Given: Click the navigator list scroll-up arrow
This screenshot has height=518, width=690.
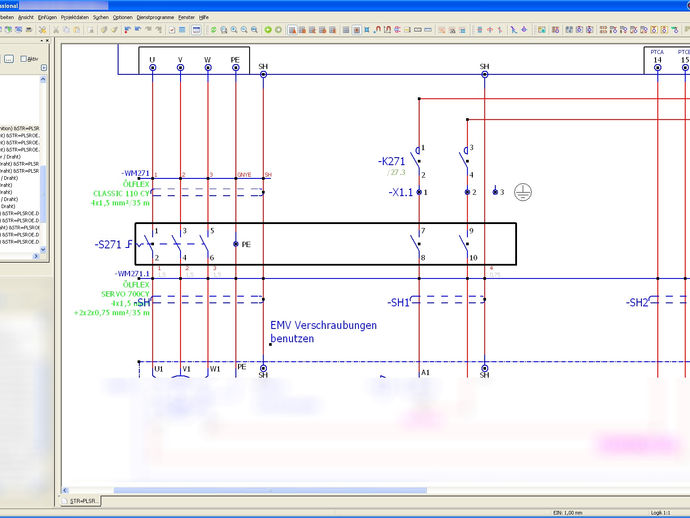Looking at the screenshot, I should [x=43, y=80].
